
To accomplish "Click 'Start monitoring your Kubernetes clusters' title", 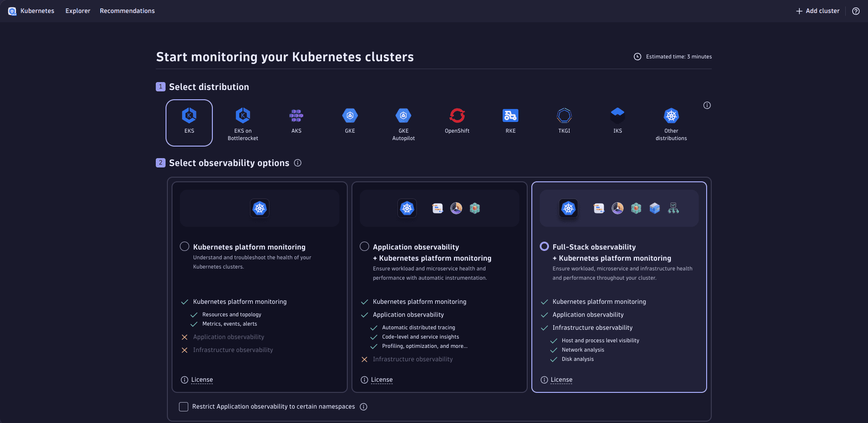I will pyautogui.click(x=285, y=57).
